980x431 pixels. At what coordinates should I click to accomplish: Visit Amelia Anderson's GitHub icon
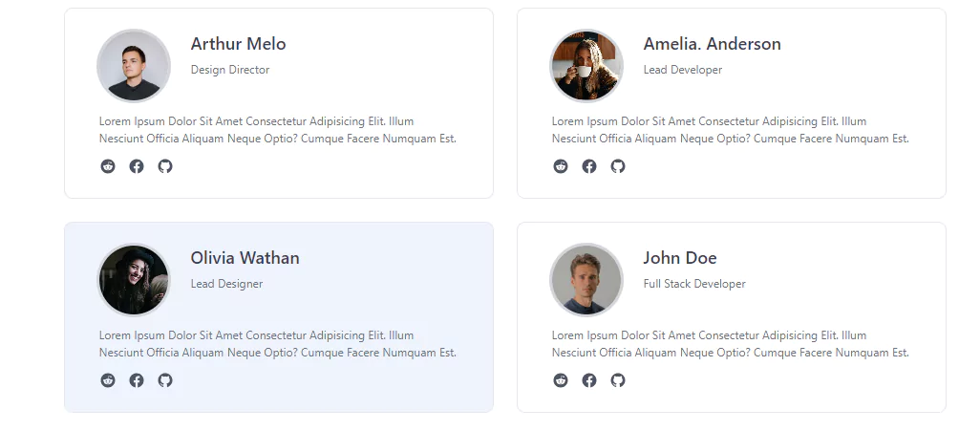coord(617,166)
